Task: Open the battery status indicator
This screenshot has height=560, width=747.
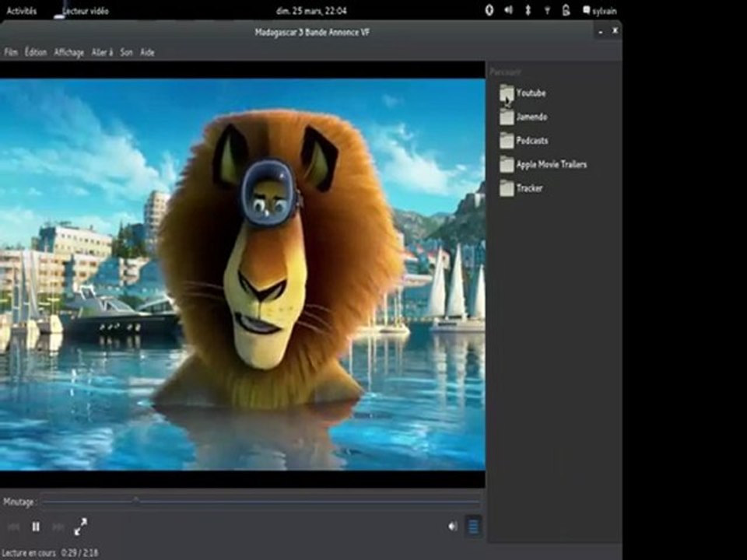Action: (566, 10)
